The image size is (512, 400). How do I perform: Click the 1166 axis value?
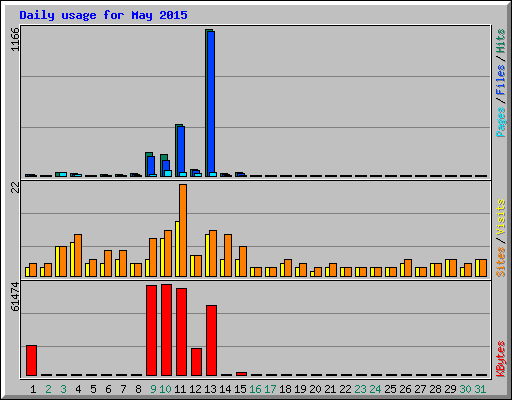[15, 39]
